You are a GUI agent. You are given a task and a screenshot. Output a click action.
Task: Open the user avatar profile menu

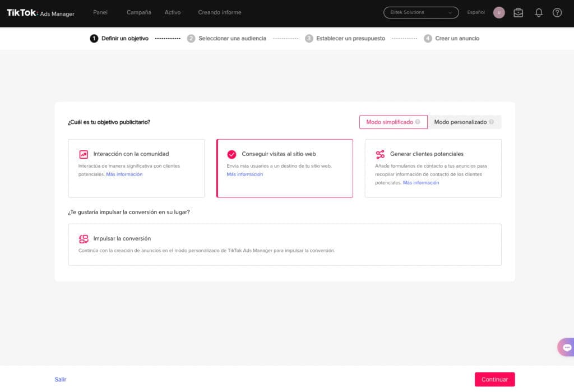pyautogui.click(x=499, y=12)
